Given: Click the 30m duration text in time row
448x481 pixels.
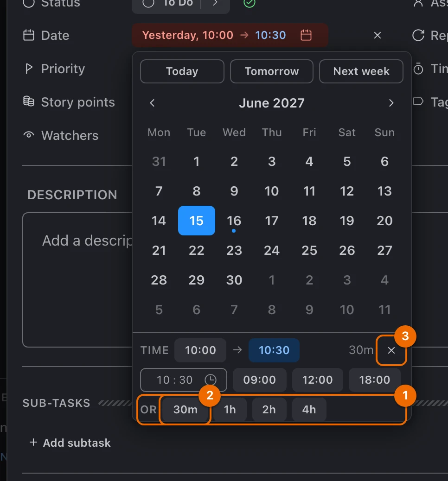Looking at the screenshot, I should 361,350.
